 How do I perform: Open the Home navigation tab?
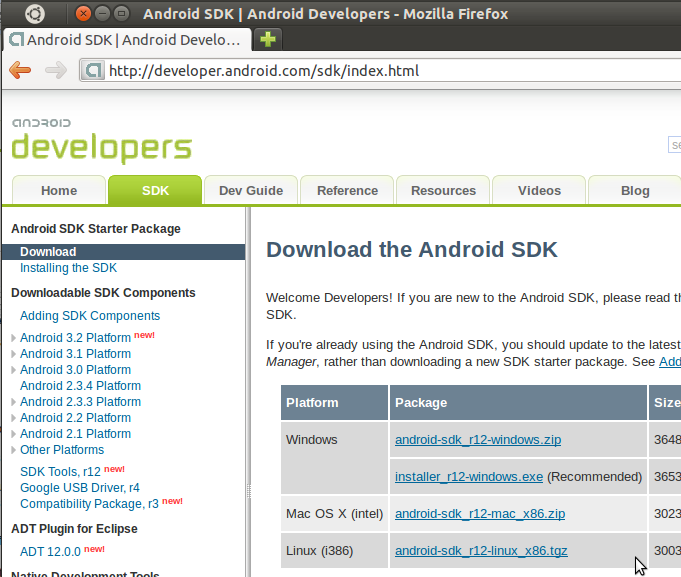coord(59,190)
